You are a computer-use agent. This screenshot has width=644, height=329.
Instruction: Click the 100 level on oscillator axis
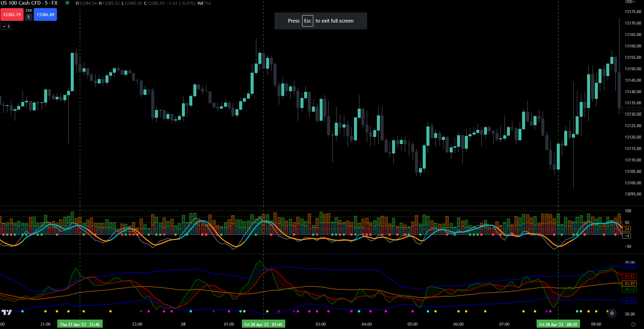[x=628, y=211]
